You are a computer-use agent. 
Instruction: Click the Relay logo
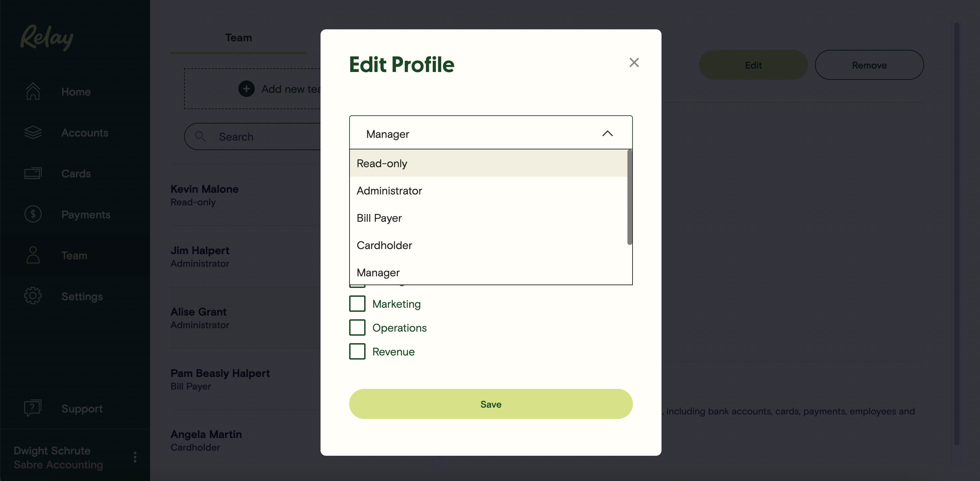47,38
